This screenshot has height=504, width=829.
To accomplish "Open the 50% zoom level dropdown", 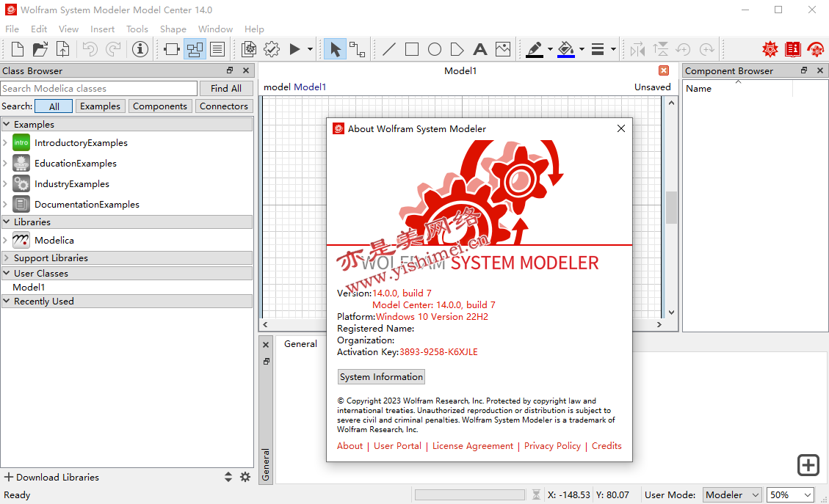I will 790,495.
